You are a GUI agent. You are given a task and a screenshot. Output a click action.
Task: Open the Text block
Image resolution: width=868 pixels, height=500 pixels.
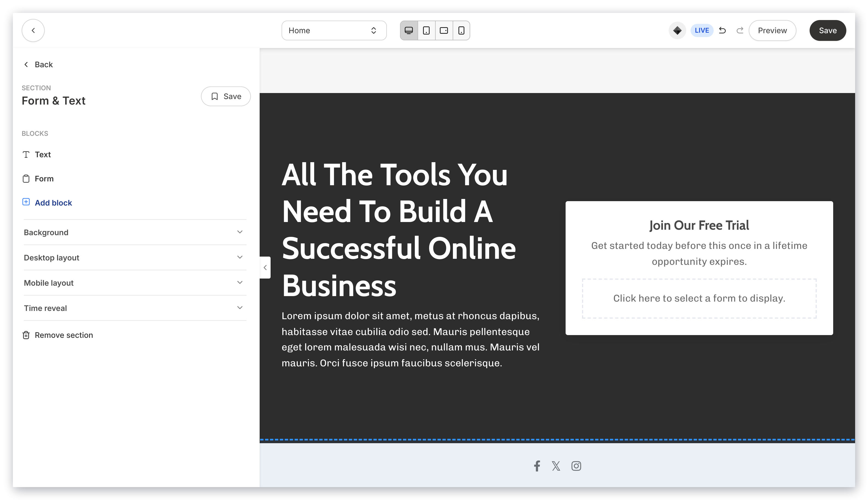point(36,155)
